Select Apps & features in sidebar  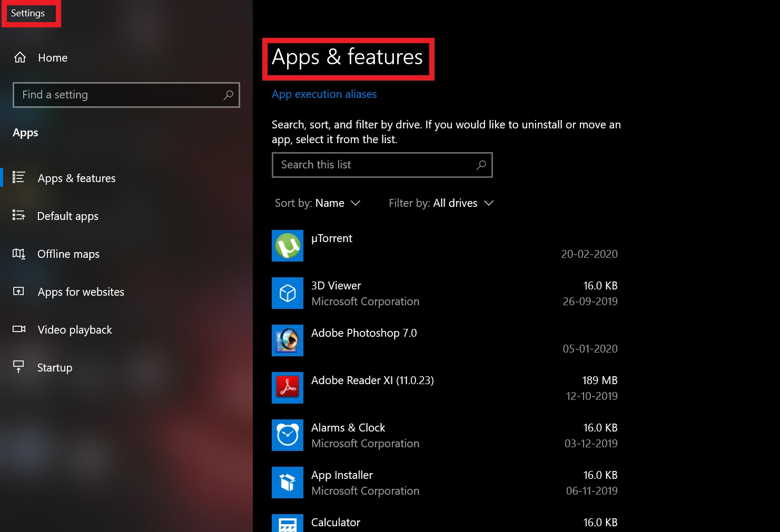point(126,178)
